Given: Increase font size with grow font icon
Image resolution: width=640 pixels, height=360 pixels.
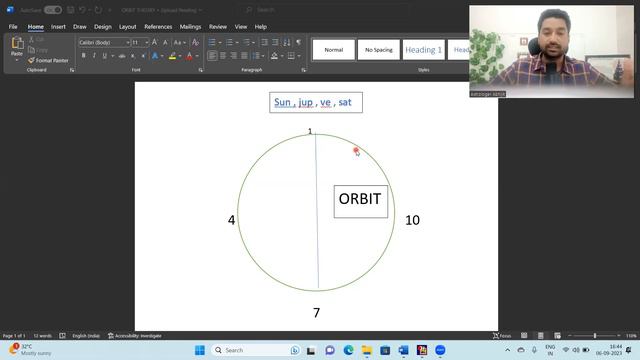Looking at the screenshot, I should coord(155,42).
